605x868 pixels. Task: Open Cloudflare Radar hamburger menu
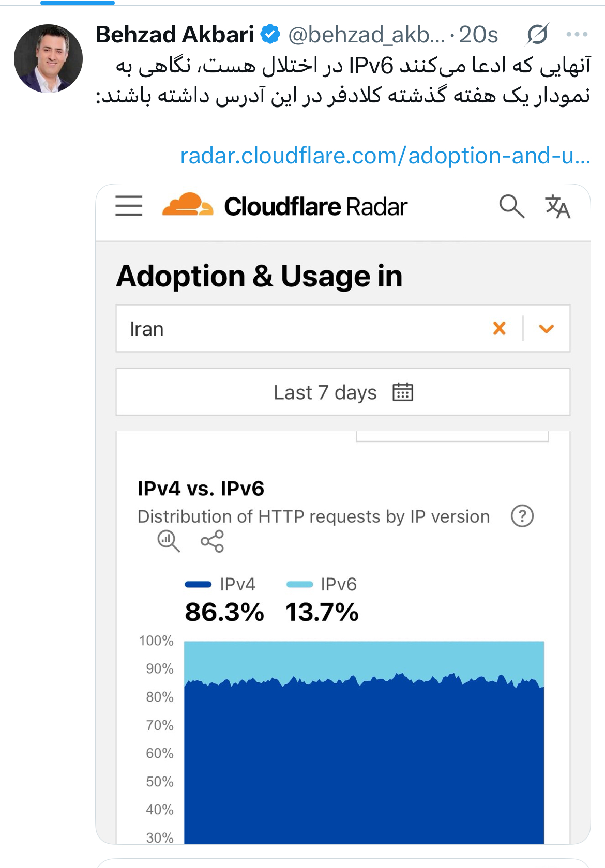(x=129, y=206)
